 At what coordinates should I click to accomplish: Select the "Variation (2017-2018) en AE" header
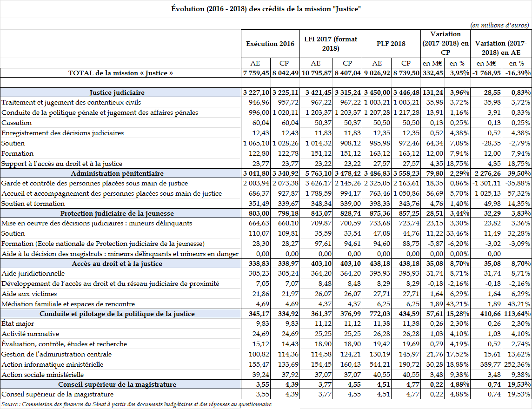[x=500, y=44]
